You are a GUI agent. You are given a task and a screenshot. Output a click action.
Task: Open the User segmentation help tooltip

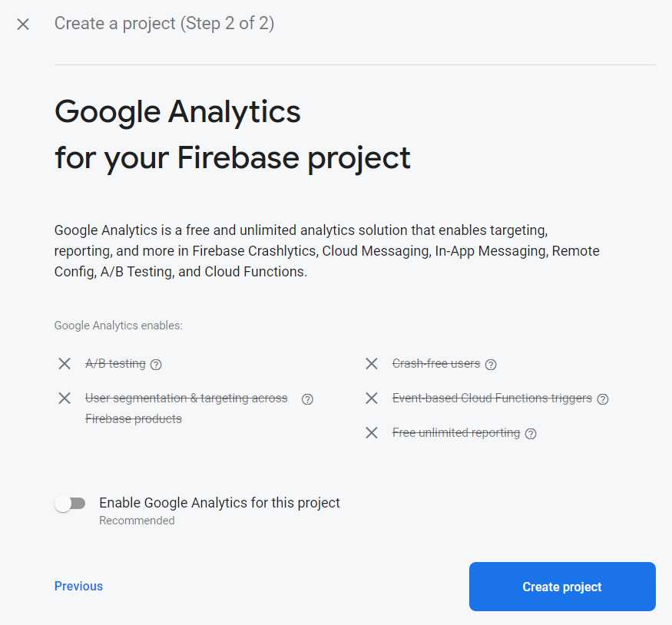307,399
